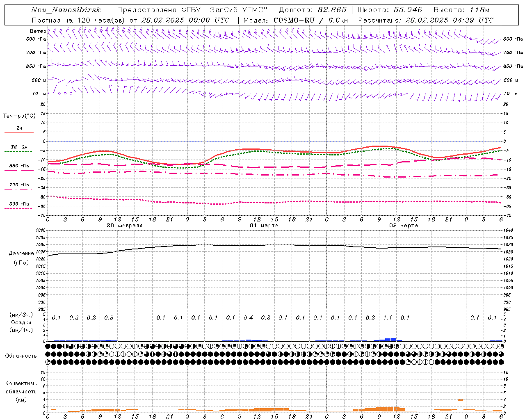Click the (гПа) unit under Давление

21,263
